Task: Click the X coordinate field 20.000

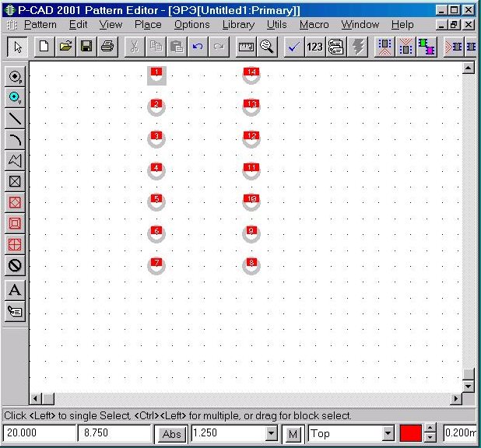Action: (39, 433)
